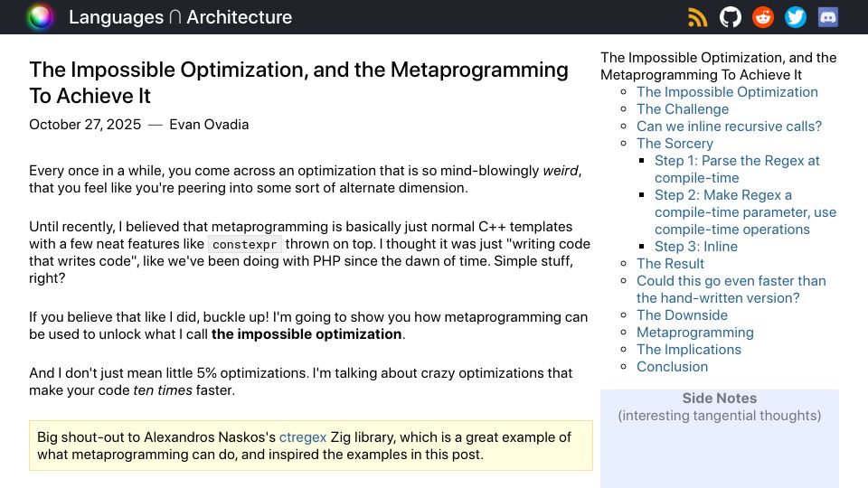Jump to The Implications section
Image resolution: width=868 pixels, height=488 pixels.
tap(689, 349)
